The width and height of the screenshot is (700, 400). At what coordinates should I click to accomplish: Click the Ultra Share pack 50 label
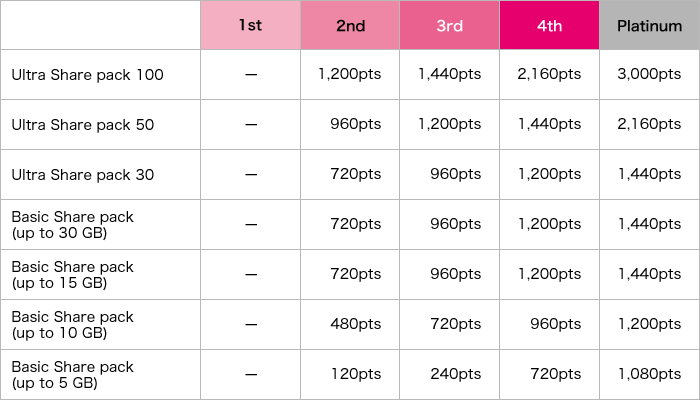coord(83,125)
